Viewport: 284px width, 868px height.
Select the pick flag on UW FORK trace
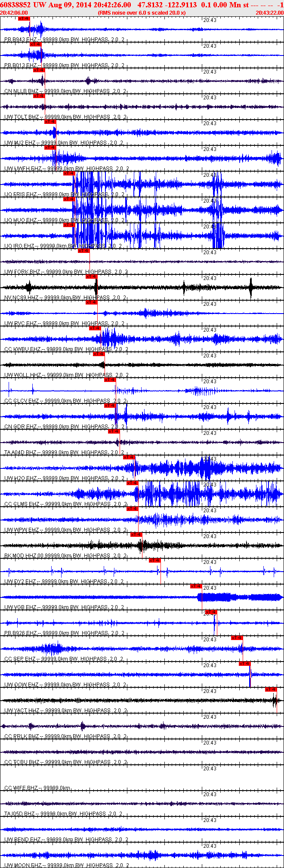84,251
